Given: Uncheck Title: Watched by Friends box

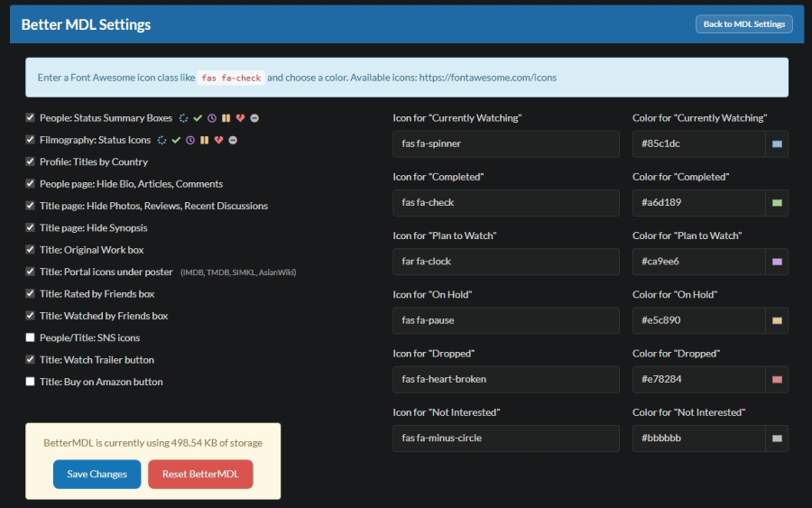Looking at the screenshot, I should tap(30, 316).
